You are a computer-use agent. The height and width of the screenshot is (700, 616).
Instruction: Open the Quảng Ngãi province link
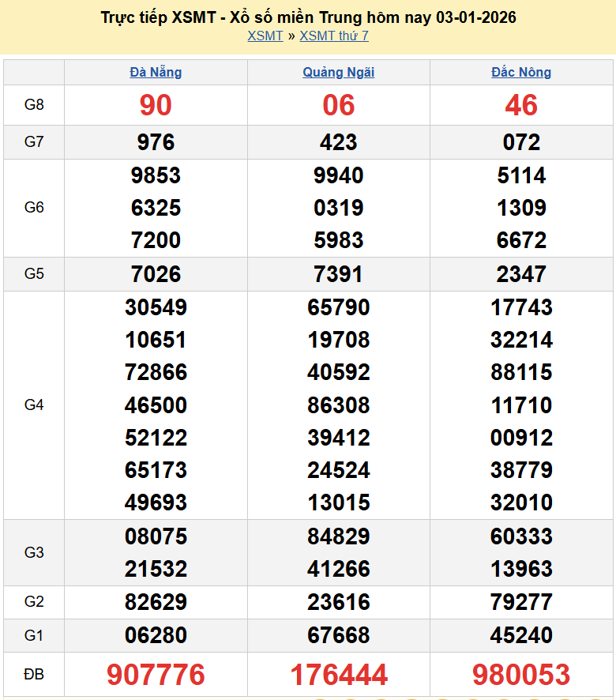pyautogui.click(x=339, y=72)
